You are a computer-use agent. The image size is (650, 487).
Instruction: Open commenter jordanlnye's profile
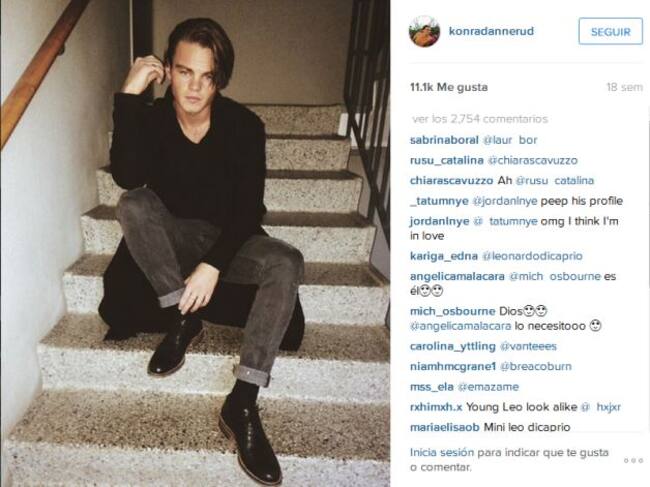439,221
